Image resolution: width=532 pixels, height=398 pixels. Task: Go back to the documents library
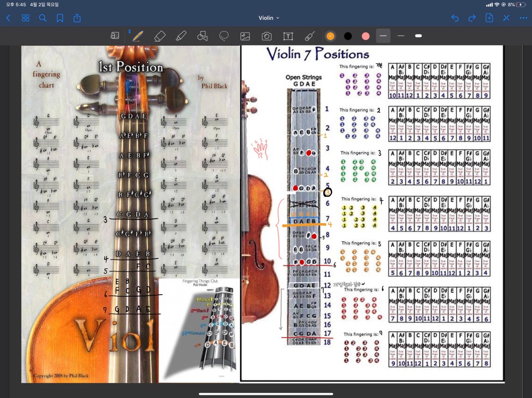tap(8, 18)
